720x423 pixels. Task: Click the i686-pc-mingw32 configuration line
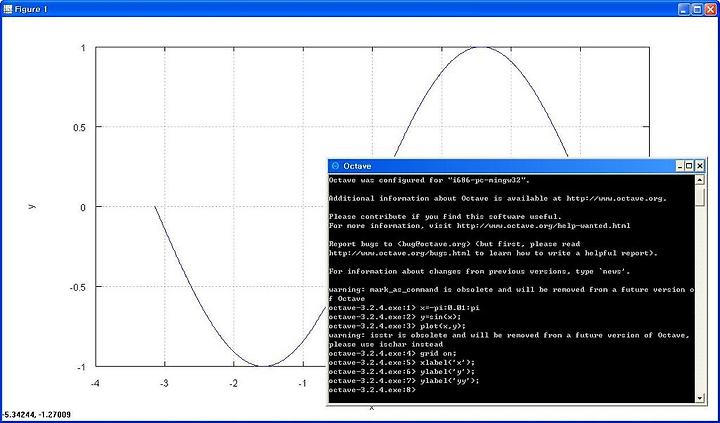[x=429, y=180]
